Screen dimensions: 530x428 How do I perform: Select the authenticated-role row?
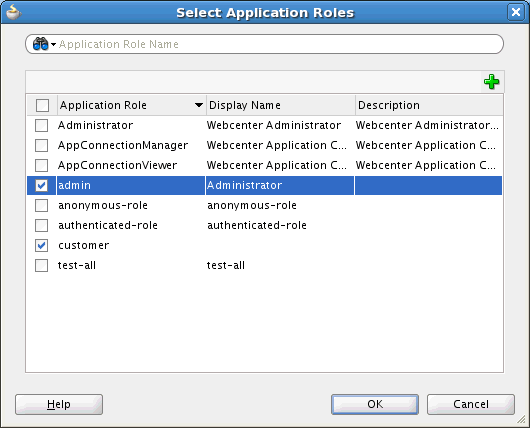pyautogui.click(x=264, y=225)
